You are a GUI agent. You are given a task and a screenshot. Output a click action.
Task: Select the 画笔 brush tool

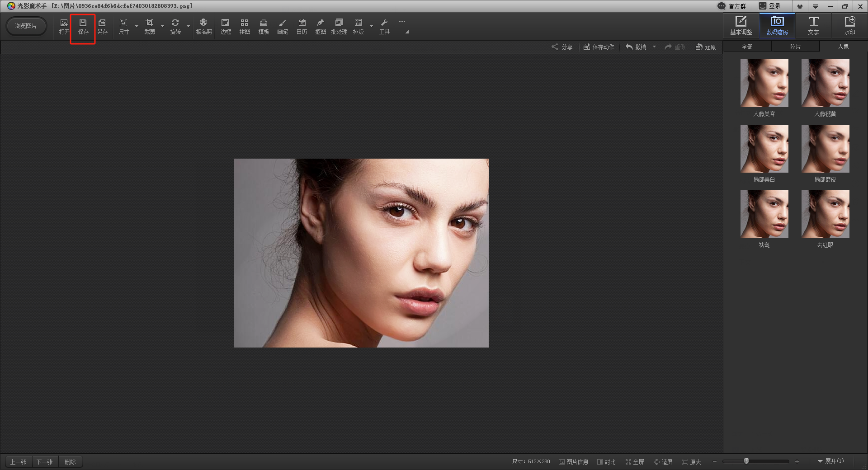(283, 27)
